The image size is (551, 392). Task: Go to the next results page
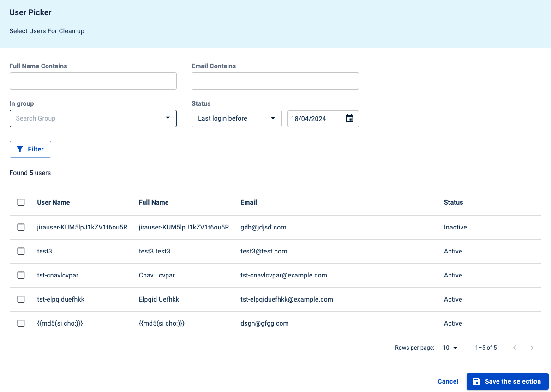[532, 348]
